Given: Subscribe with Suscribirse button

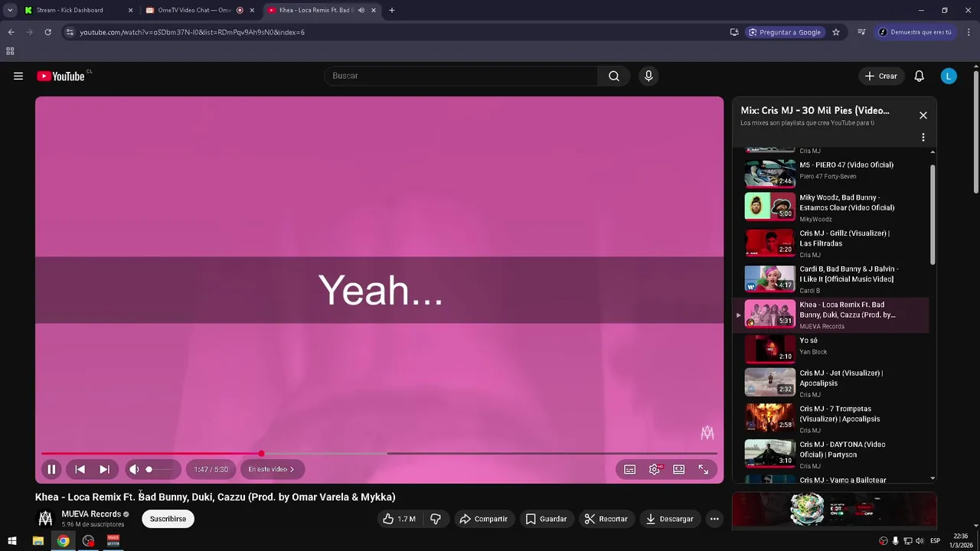Looking at the screenshot, I should point(168,519).
